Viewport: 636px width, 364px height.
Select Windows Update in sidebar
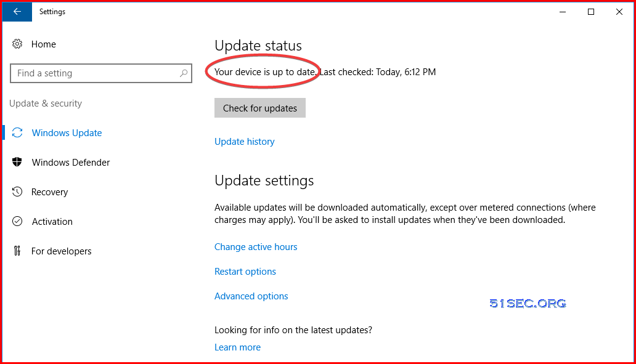[67, 133]
